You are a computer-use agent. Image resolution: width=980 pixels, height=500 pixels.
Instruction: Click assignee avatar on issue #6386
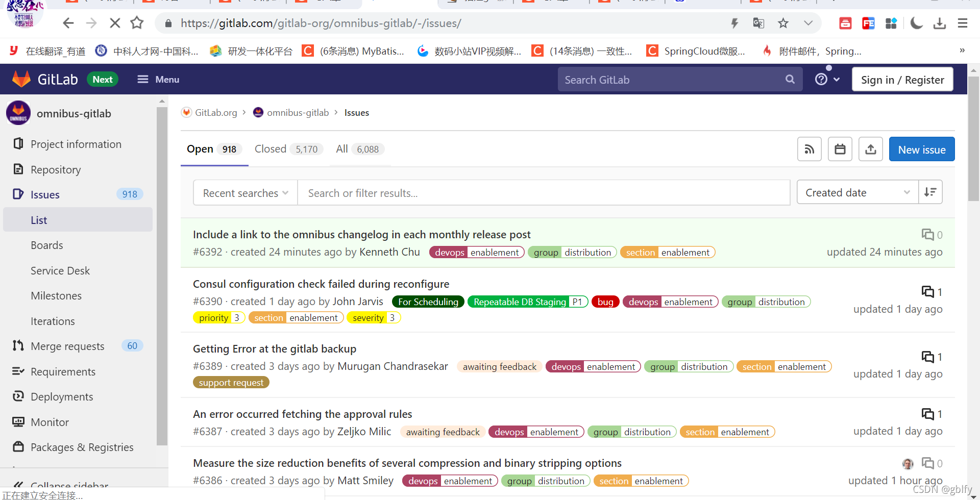pyautogui.click(x=908, y=463)
